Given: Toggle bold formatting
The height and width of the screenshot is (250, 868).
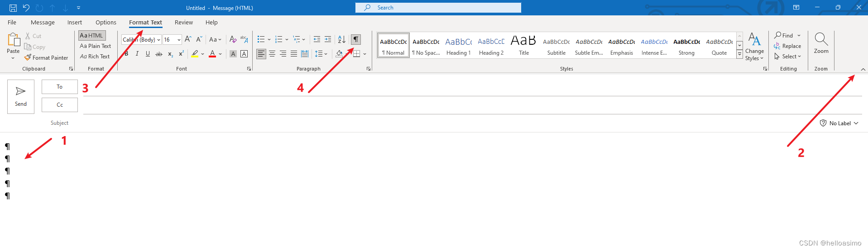Looking at the screenshot, I should coord(126,54).
